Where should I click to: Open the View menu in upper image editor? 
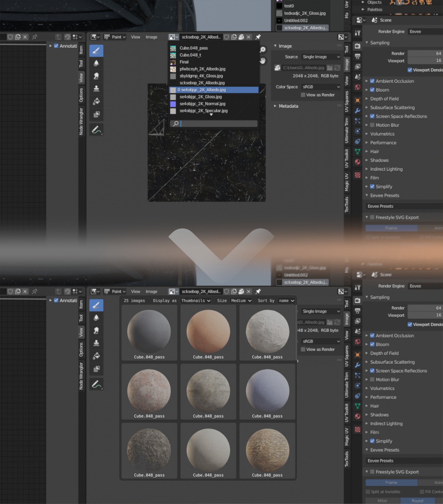point(135,37)
